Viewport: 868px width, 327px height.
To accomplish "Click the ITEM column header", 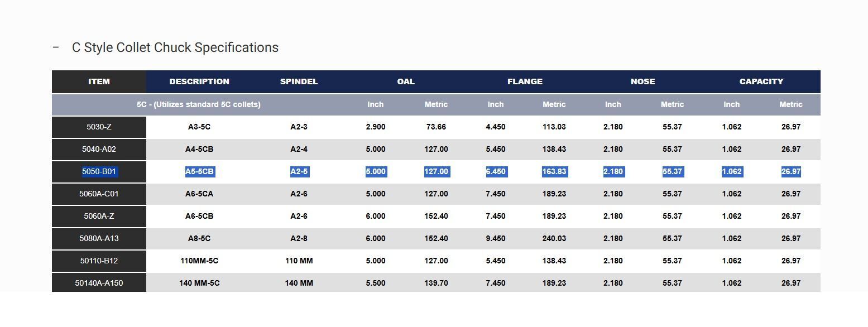I will [x=99, y=81].
